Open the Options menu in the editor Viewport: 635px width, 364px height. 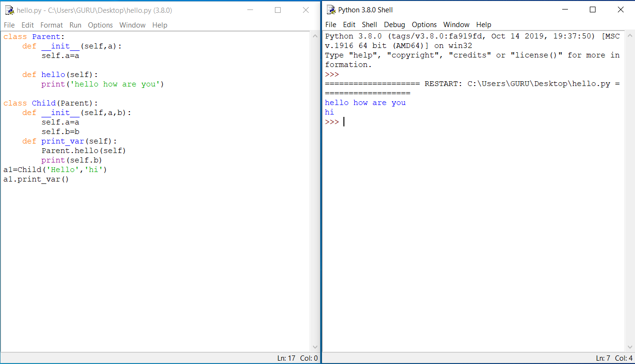[x=100, y=25]
